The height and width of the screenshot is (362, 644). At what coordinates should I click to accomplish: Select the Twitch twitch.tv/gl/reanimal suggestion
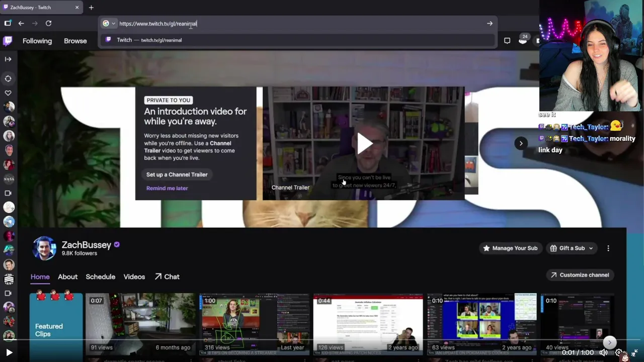298,40
